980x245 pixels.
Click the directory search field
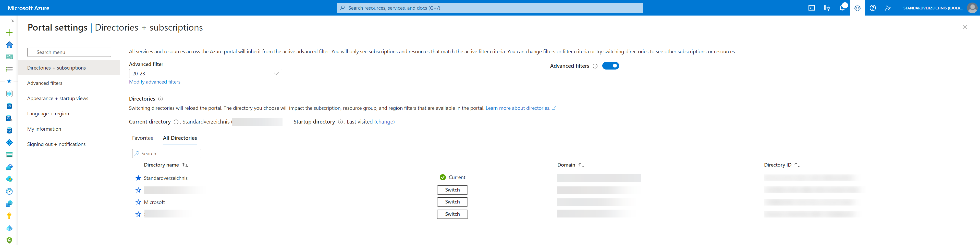point(166,154)
